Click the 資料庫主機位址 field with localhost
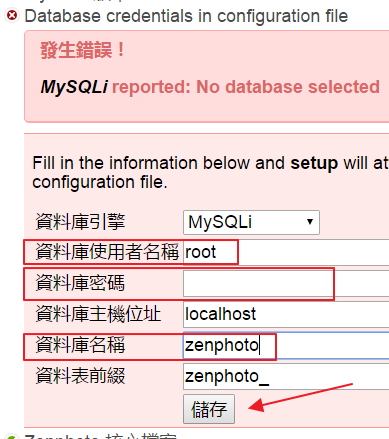The image size is (389, 439). [x=286, y=314]
